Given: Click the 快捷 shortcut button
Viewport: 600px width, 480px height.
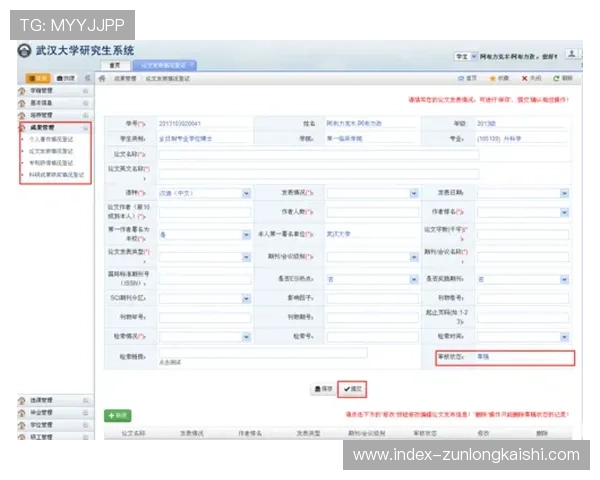Looking at the screenshot, I should (x=65, y=78).
